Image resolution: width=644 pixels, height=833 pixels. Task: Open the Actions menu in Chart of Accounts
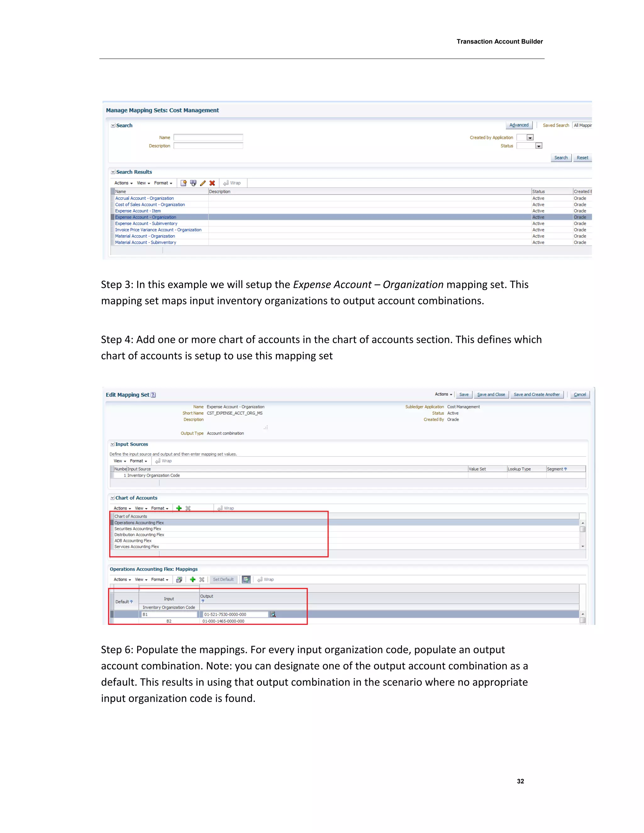click(x=122, y=508)
